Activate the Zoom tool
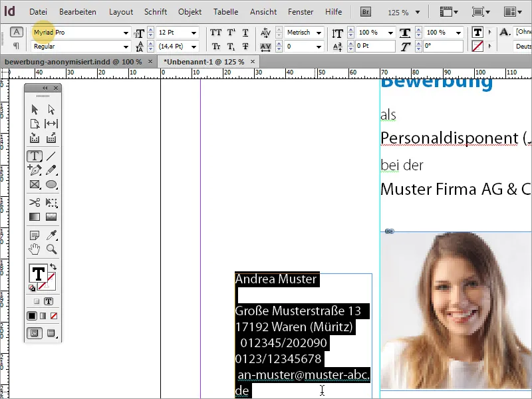Viewport: 532px width, 399px height. (x=51, y=249)
